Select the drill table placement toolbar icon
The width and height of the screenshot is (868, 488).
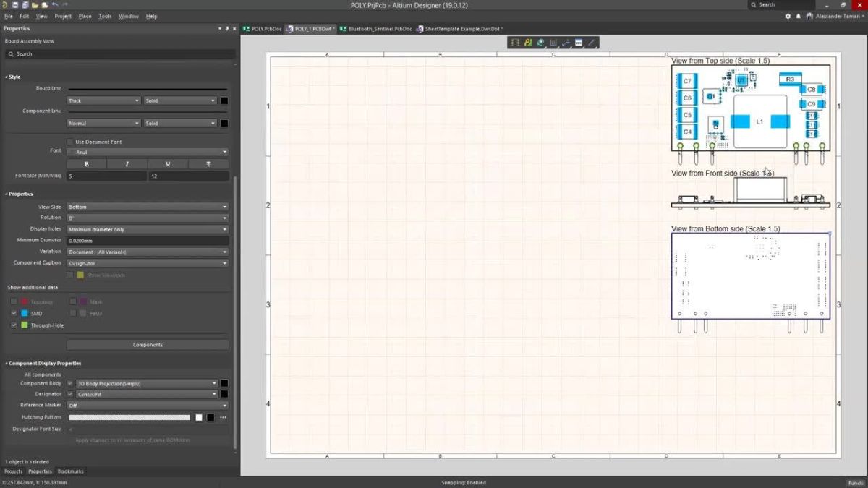point(553,43)
